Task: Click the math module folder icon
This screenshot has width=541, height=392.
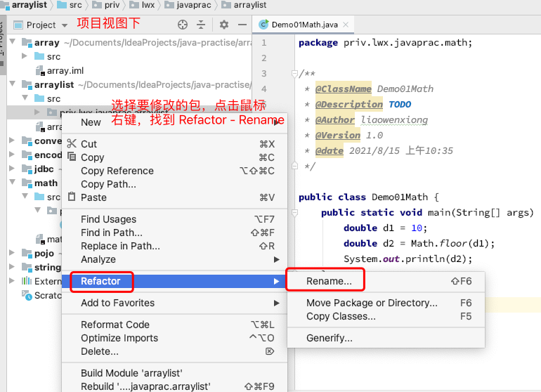Action: [x=27, y=183]
